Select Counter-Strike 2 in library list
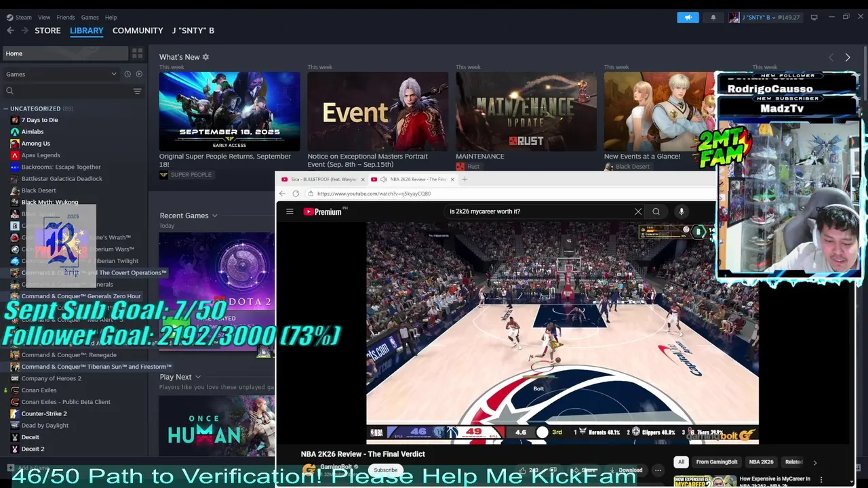Screen dimensions: 868x488 (44, 413)
